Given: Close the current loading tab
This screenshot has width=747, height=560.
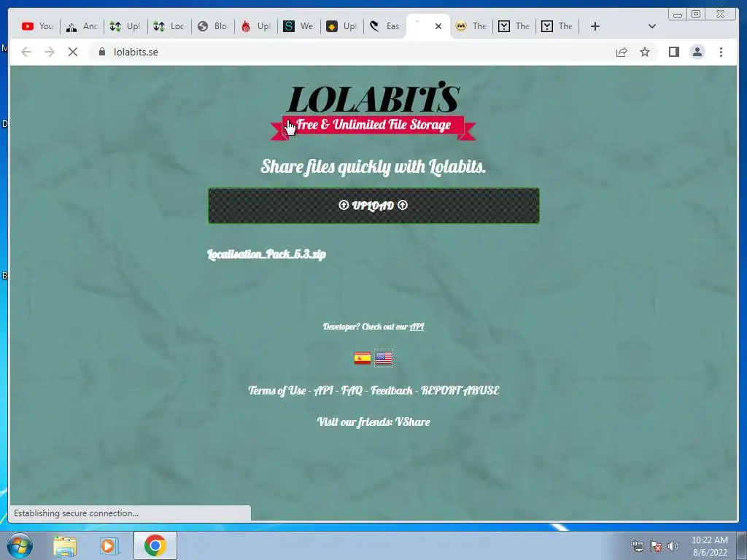Looking at the screenshot, I should [438, 26].
